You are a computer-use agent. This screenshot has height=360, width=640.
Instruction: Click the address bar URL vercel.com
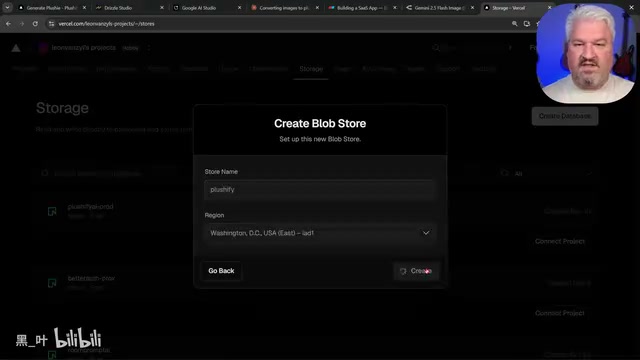pos(106,24)
